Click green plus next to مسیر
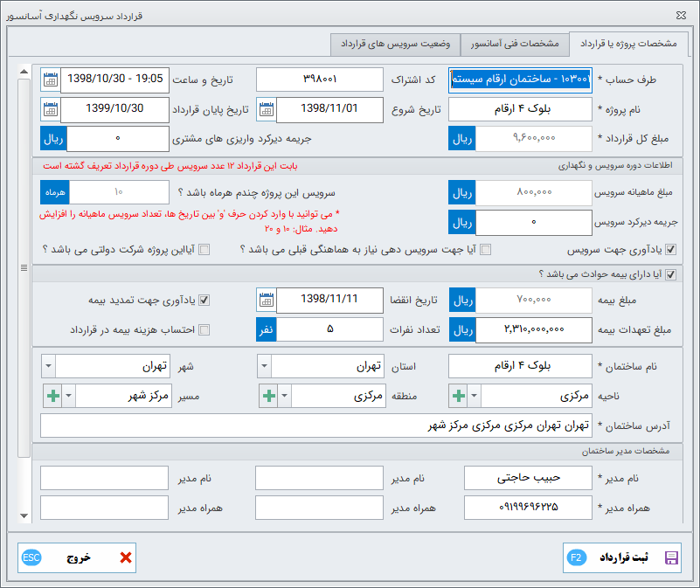700x588 pixels. point(53,396)
